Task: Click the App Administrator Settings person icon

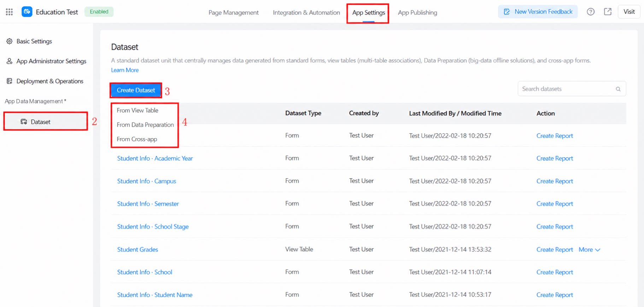Action: [x=10, y=61]
